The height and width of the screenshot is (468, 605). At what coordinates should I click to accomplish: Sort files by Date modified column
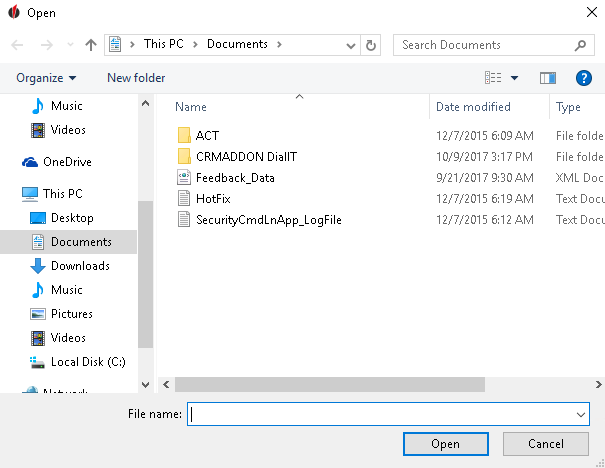[473, 107]
